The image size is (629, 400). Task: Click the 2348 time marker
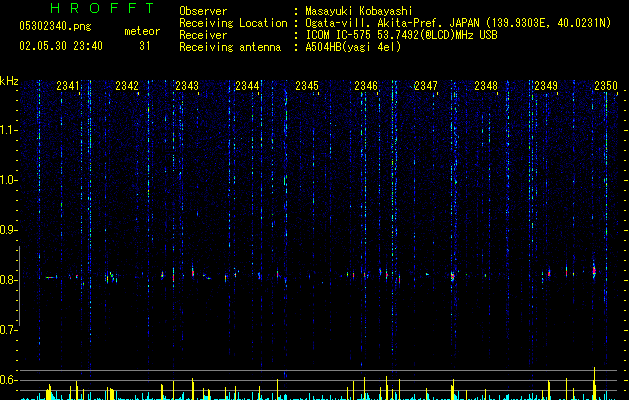tap(486, 85)
